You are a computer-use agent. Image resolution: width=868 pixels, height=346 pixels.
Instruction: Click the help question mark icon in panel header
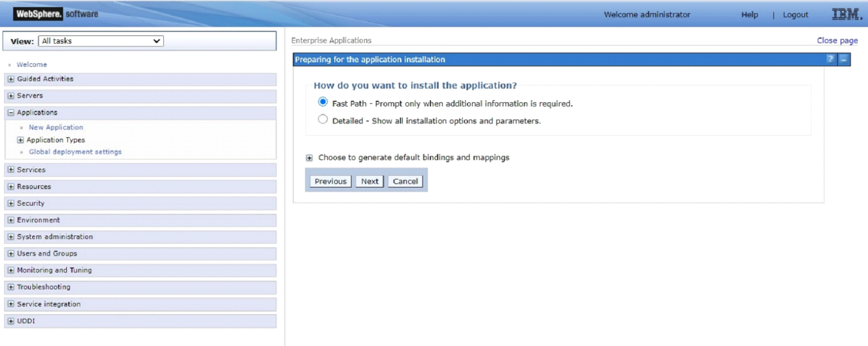click(830, 59)
